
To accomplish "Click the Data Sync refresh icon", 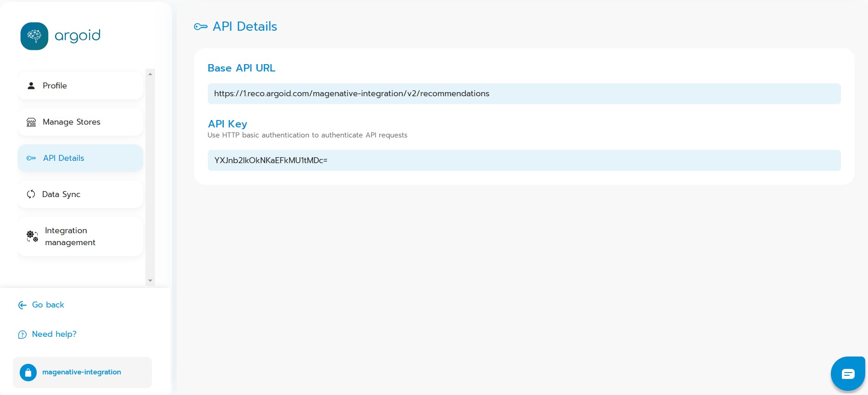I will pyautogui.click(x=31, y=194).
